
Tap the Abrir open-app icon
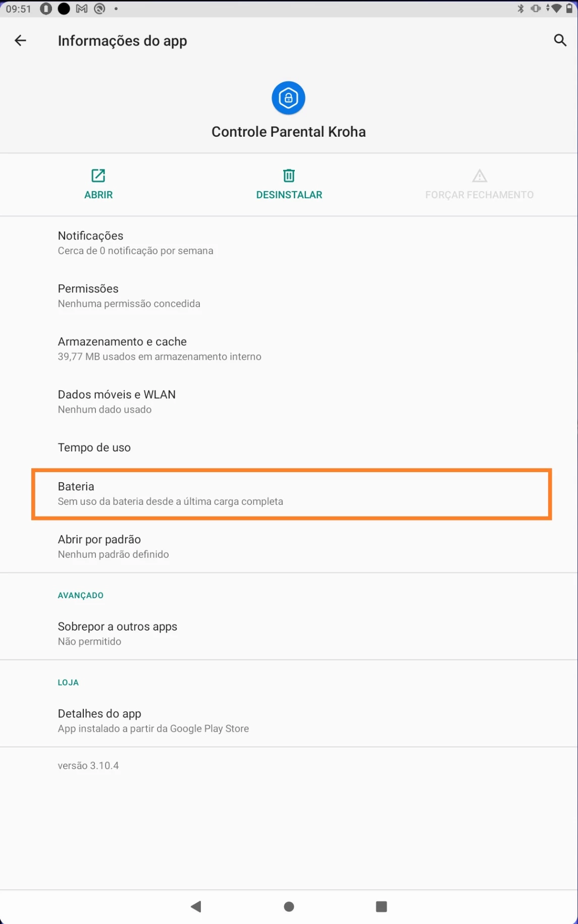[x=98, y=176]
